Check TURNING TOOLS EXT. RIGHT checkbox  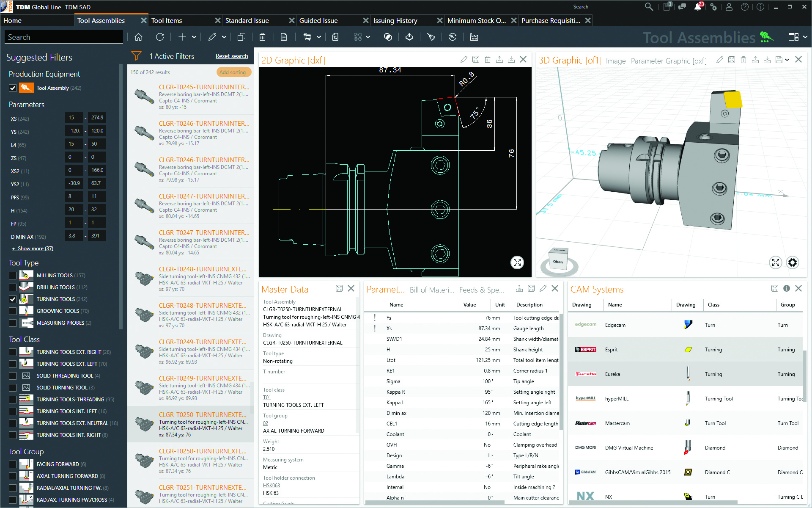coord(13,352)
